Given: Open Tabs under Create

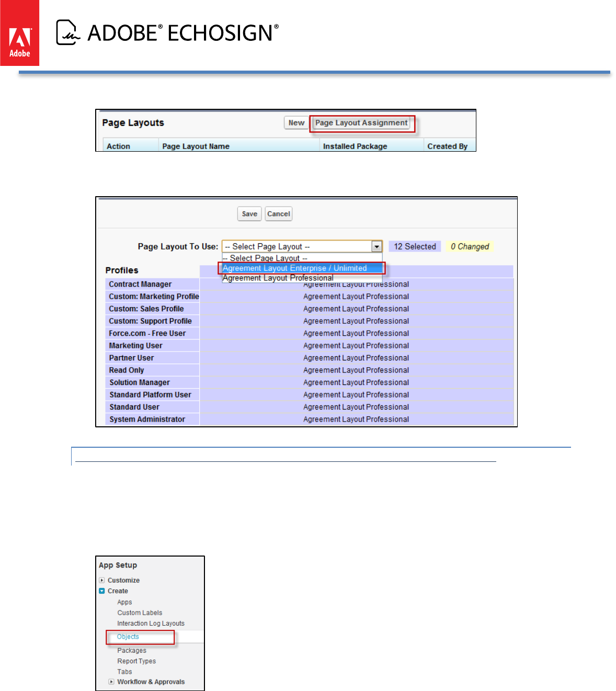Looking at the screenshot, I should [124, 672].
